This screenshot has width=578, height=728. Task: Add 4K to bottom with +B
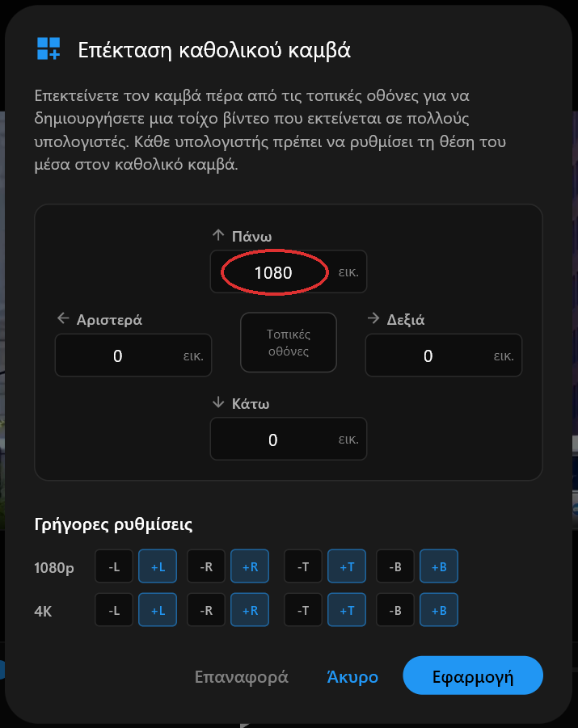(x=439, y=610)
